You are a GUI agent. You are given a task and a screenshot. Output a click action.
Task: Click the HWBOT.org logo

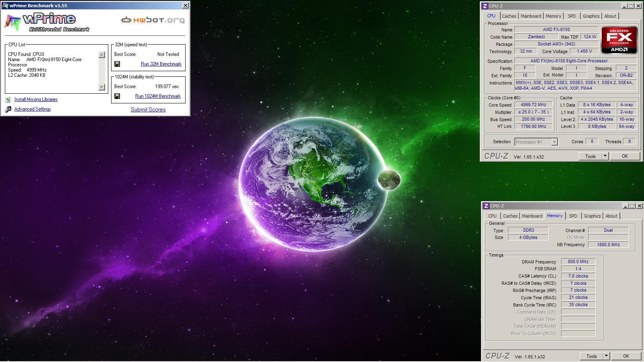coord(153,20)
